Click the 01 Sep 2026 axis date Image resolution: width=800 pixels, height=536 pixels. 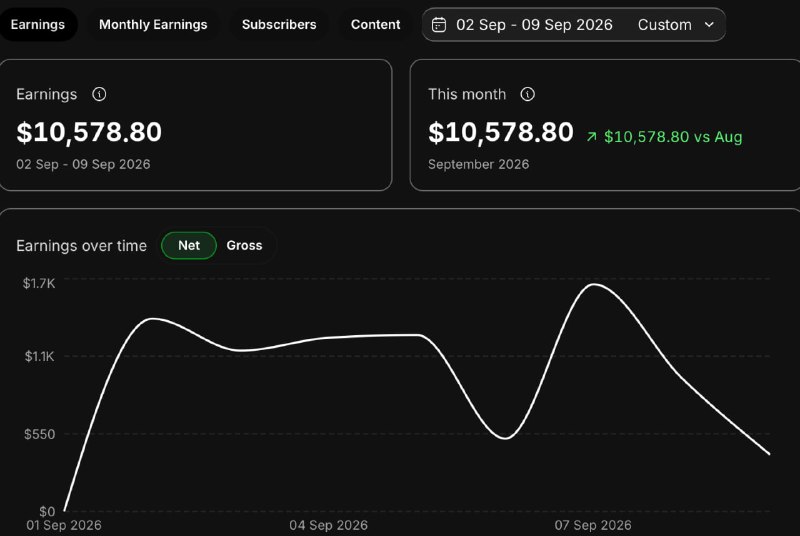64,525
